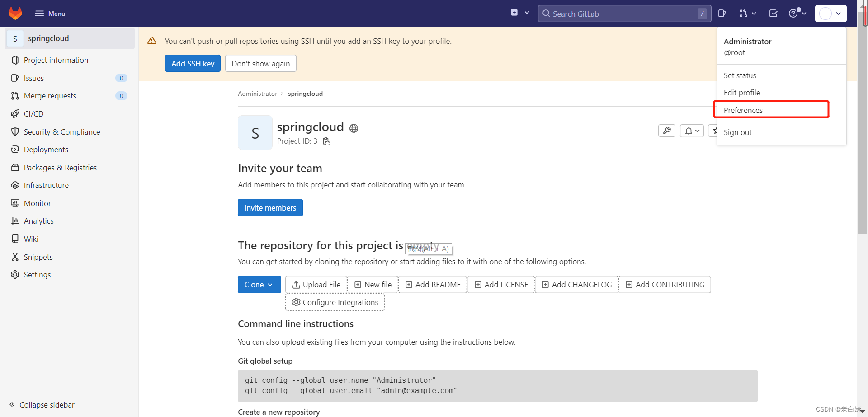The width and height of the screenshot is (868, 417).
Task: Click Add README button
Action: pos(433,285)
